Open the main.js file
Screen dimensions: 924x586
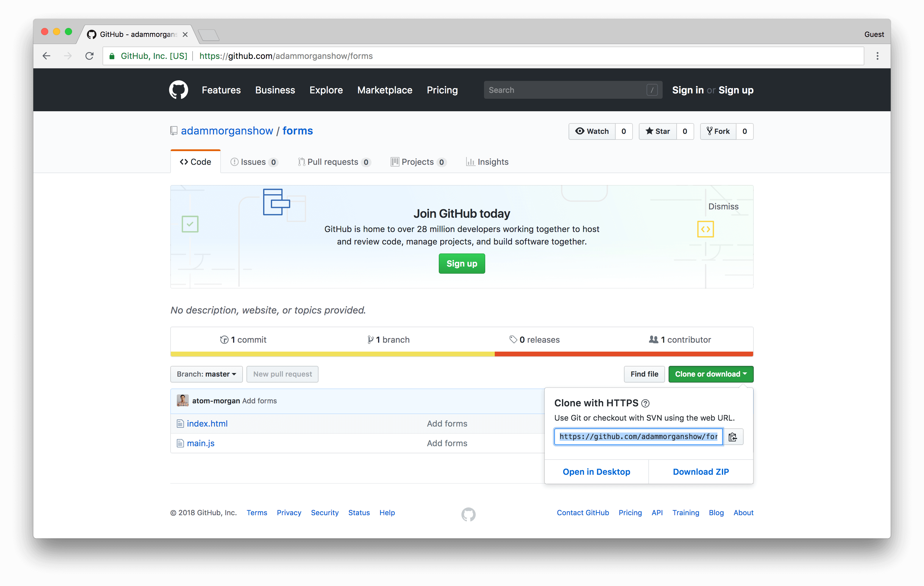201,443
